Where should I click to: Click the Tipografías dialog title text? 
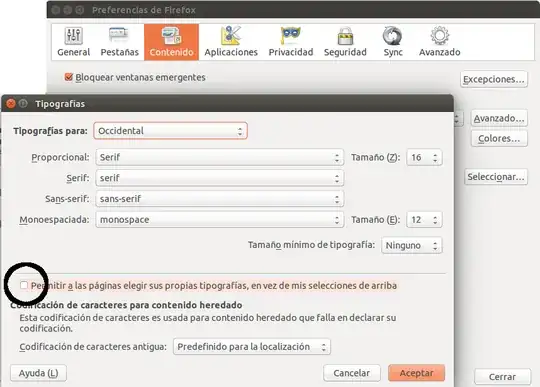60,104
